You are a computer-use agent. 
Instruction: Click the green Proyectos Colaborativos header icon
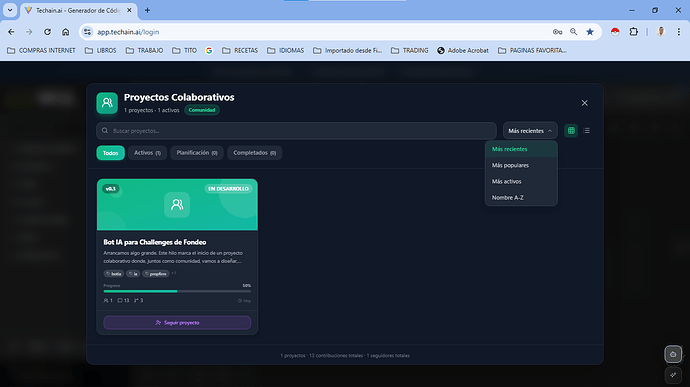coord(107,103)
